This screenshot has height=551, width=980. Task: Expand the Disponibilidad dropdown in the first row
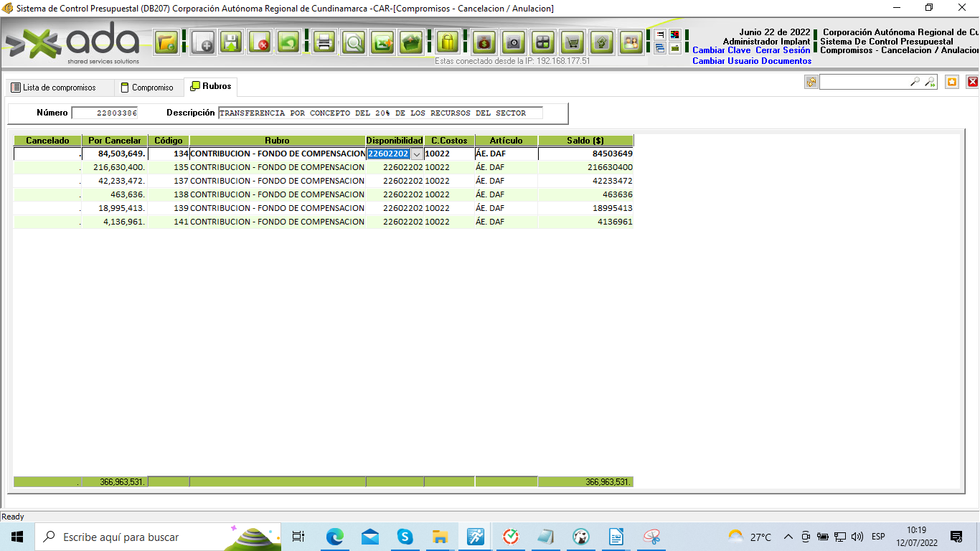pyautogui.click(x=417, y=154)
